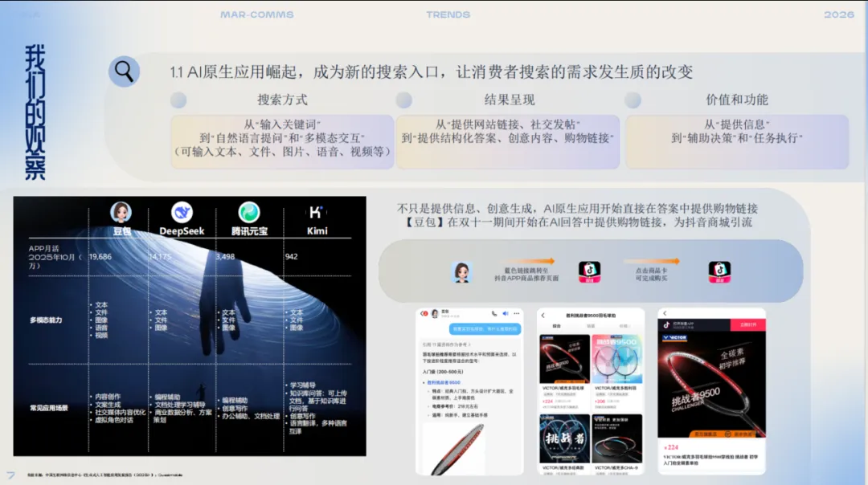Click the magnifying glass search icon
This screenshot has height=485, width=868.
click(x=124, y=71)
